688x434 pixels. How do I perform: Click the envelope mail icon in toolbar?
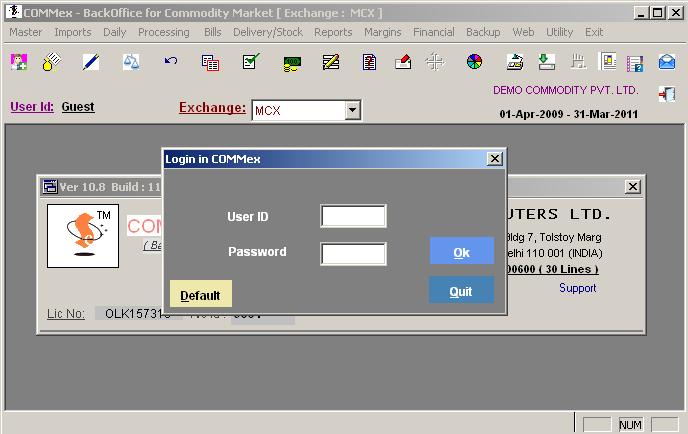click(667, 62)
